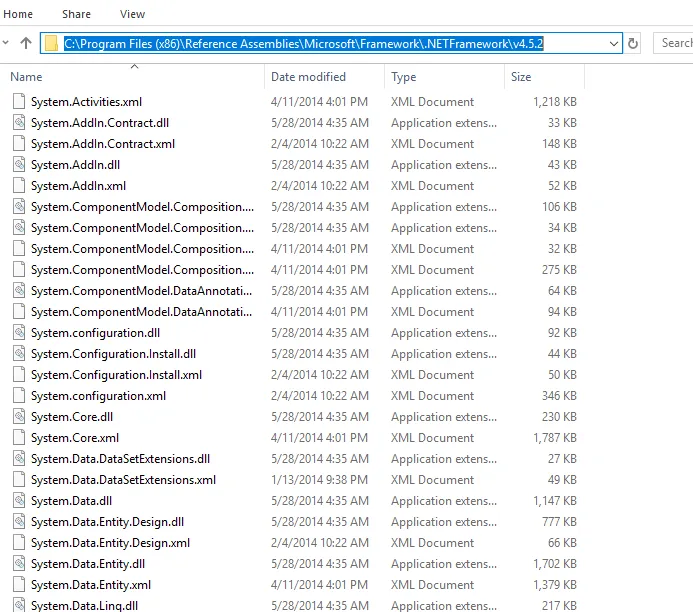
Task: Click the 1,702 KB size value
Action: [x=555, y=564]
